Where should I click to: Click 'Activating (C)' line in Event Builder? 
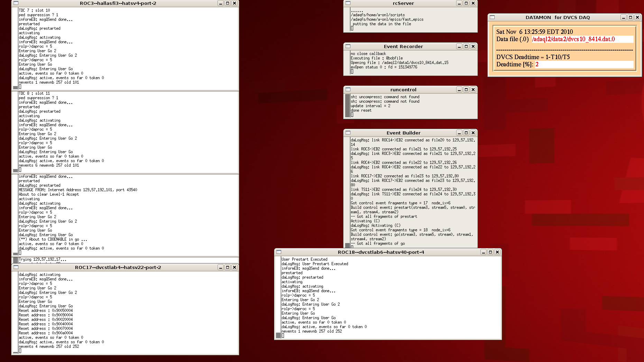tap(365, 221)
